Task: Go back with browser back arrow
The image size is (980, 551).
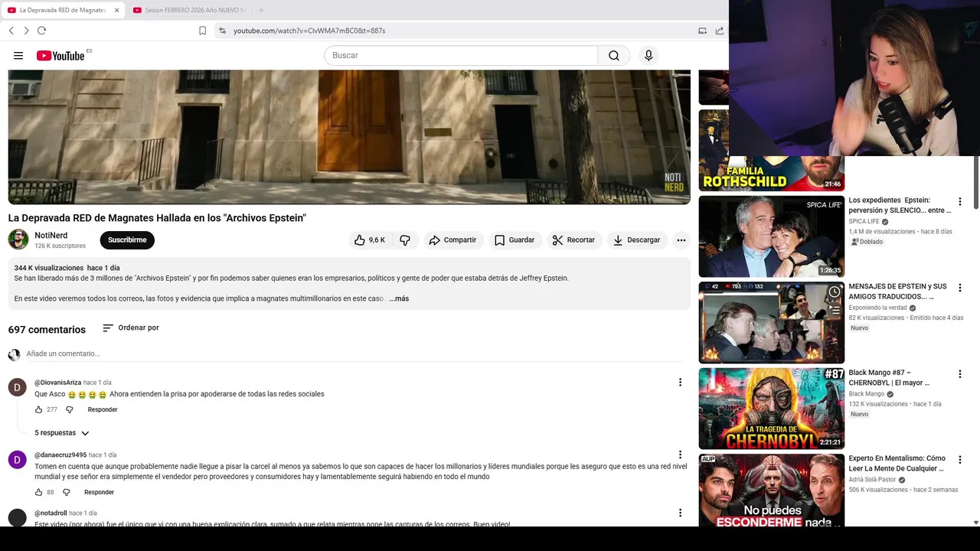Action: (11, 31)
